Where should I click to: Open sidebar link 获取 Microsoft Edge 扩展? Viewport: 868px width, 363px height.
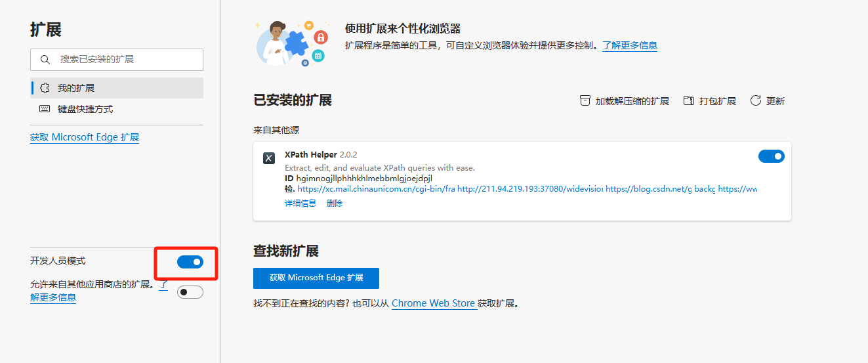tap(85, 137)
